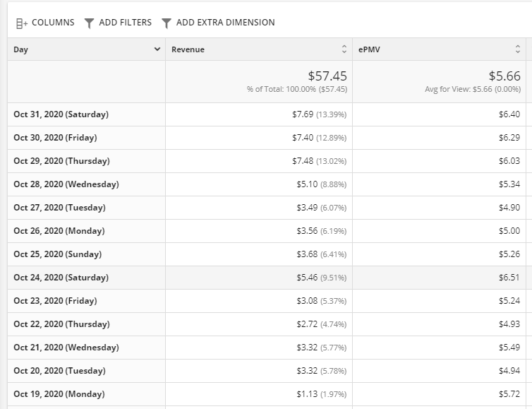
Task: Click ePMV value $5.24
Action: tap(509, 301)
